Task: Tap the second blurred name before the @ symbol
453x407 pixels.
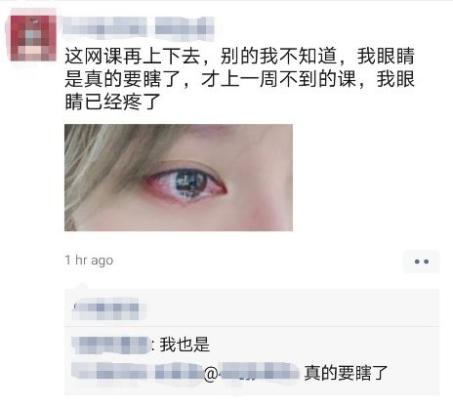Action: point(178,372)
